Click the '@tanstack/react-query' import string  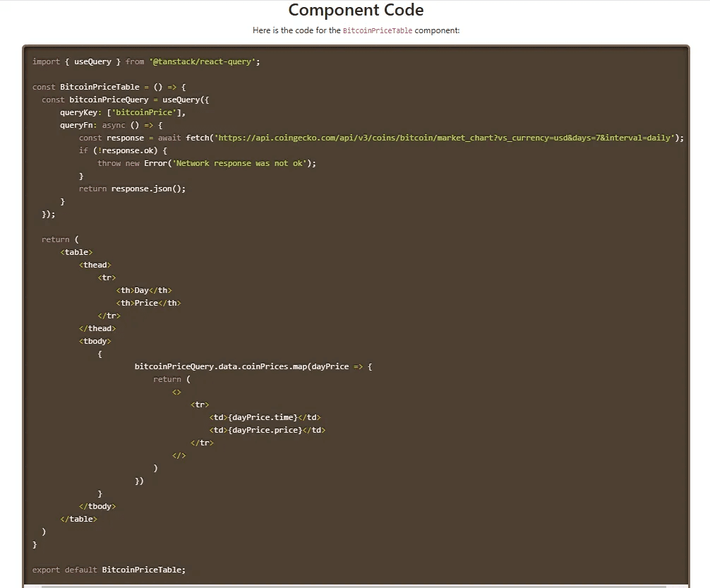click(204, 61)
